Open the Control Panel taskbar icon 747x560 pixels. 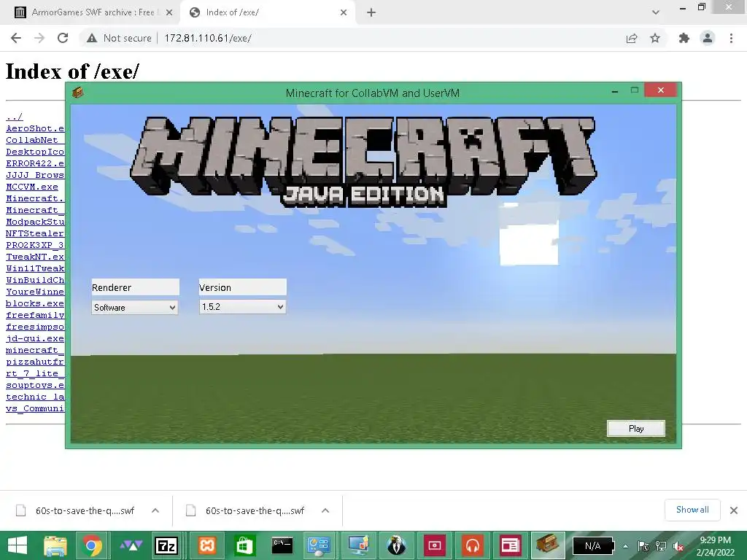pos(319,545)
